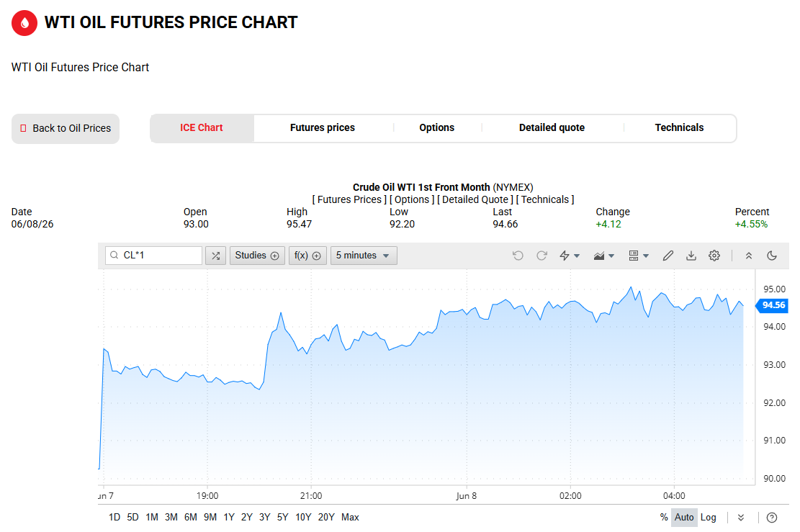Open the help question mark icon
Viewport: 800px width, 532px height.
[x=772, y=518]
